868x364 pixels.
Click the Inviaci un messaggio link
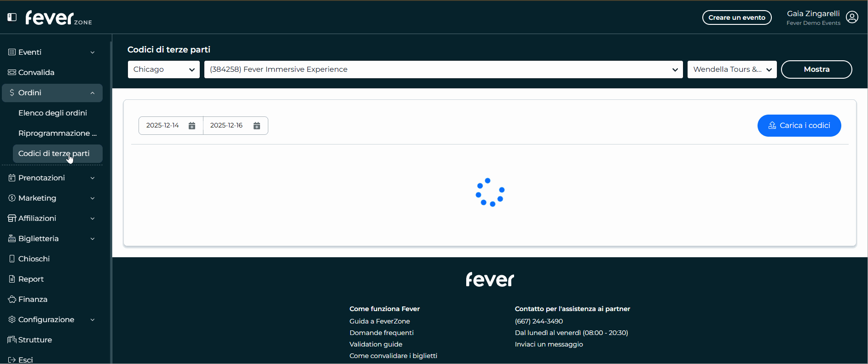[x=549, y=344]
